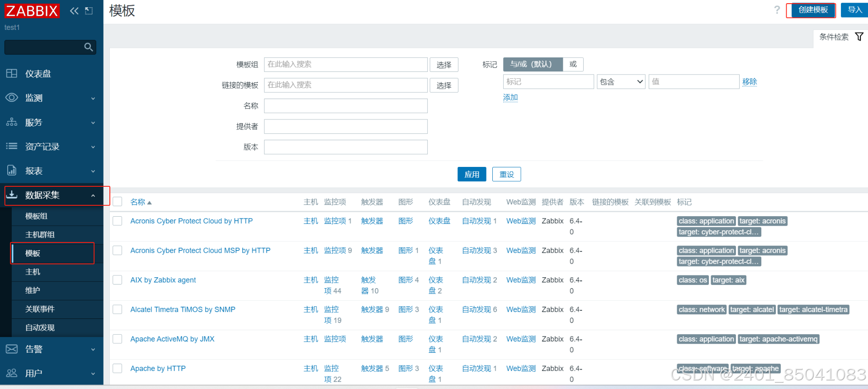
Task: Click the 版本 filter input field
Action: [346, 147]
